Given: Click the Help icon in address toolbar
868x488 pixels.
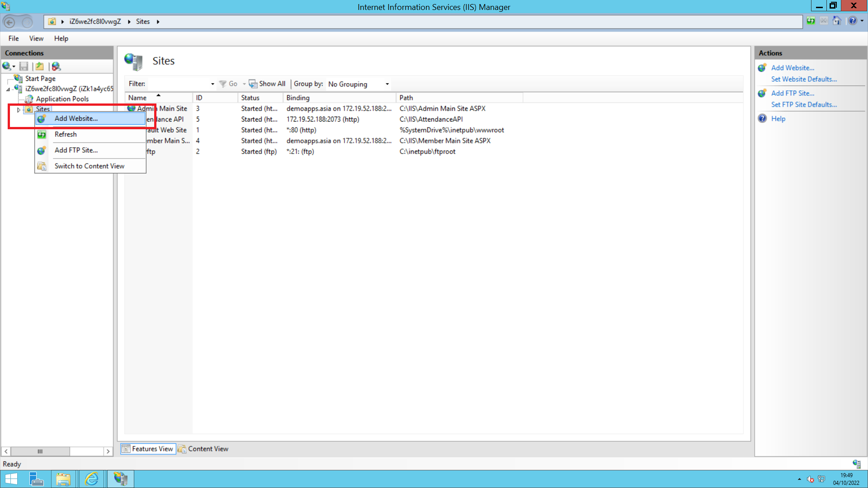Looking at the screenshot, I should click(x=853, y=21).
